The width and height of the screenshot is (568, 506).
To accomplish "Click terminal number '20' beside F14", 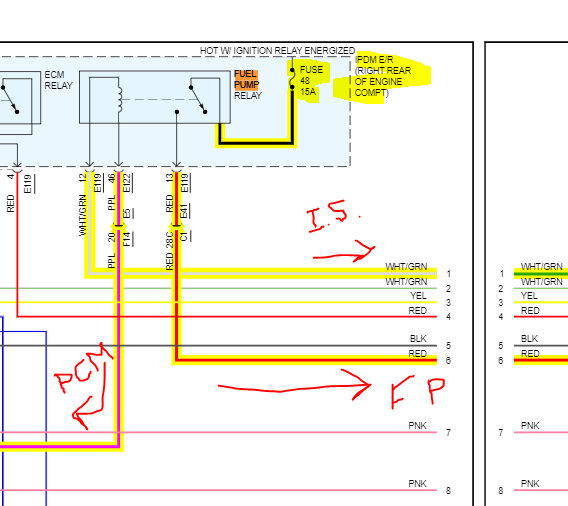I will pyautogui.click(x=112, y=237).
